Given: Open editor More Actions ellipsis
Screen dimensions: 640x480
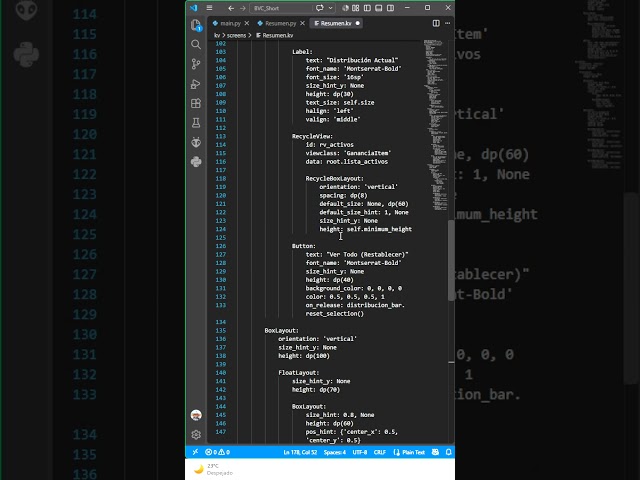Looking at the screenshot, I should coord(448,23).
